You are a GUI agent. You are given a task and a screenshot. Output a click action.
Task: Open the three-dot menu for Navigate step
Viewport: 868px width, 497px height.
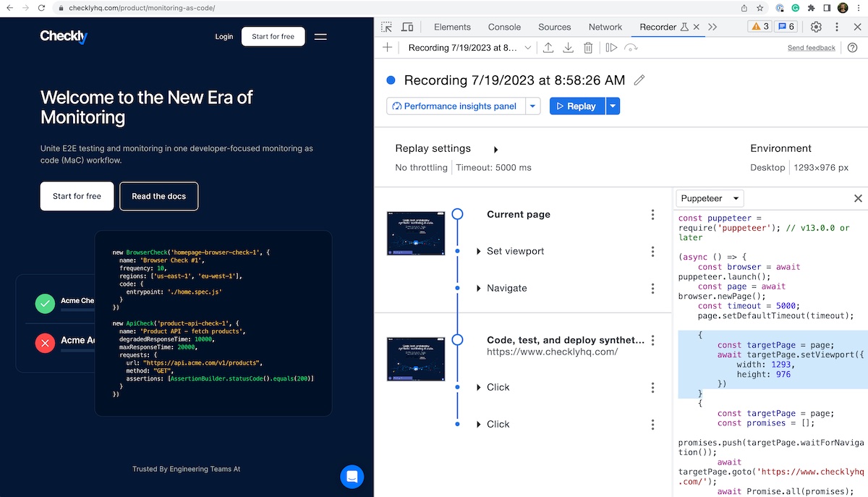[652, 289]
